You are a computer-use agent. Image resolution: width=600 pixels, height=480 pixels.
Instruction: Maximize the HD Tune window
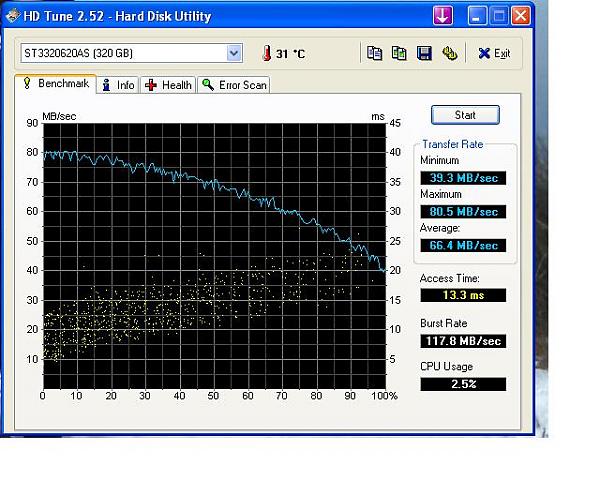point(499,16)
